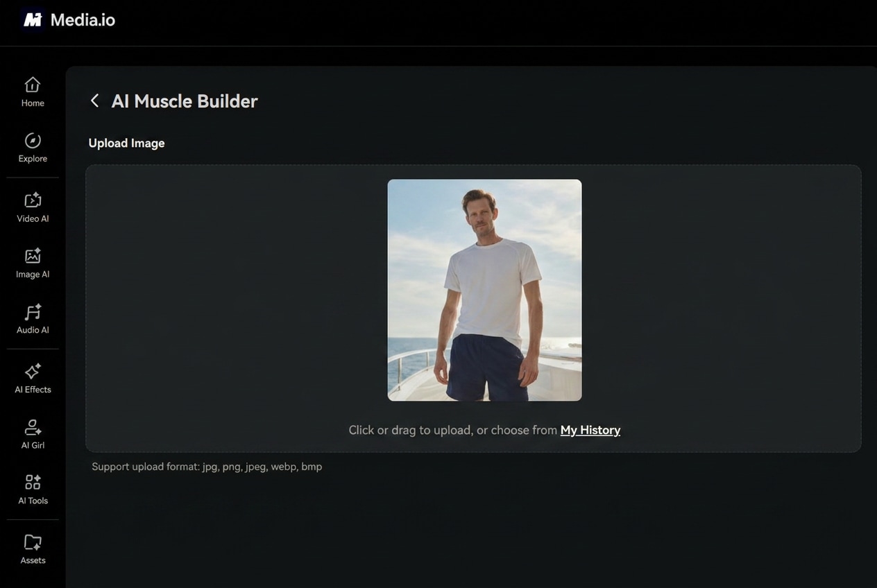Go back using the arrow beside AI Muscle Builder

point(94,101)
